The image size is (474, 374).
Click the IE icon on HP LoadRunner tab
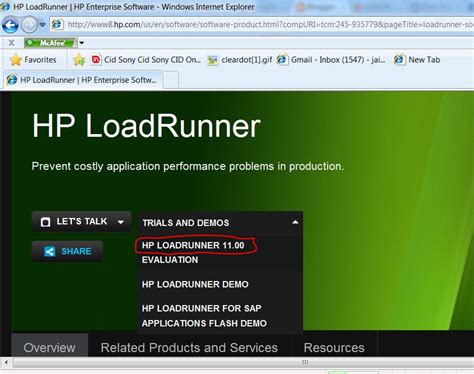12,80
